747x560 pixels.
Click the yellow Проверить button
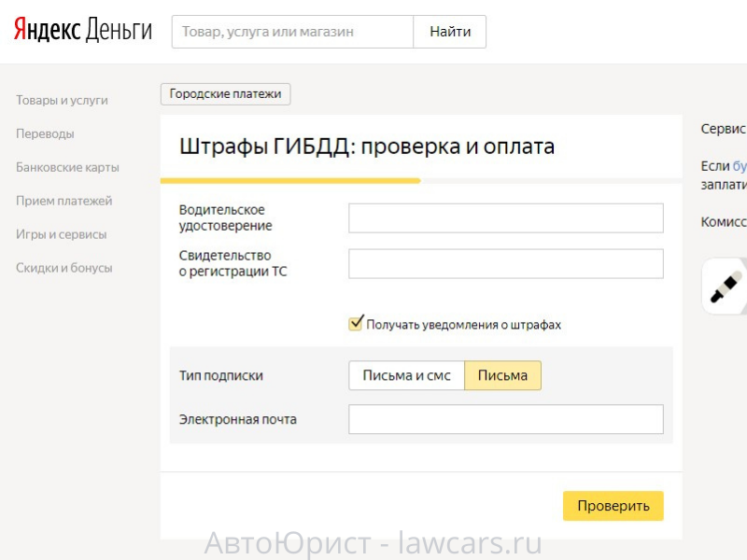pos(613,506)
